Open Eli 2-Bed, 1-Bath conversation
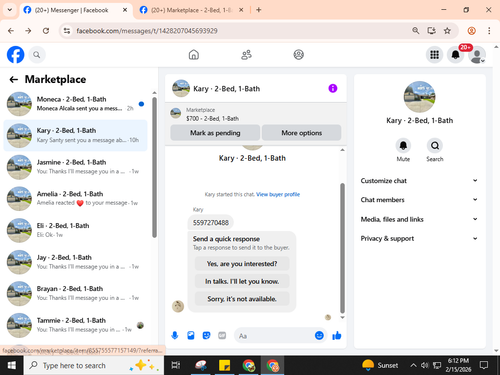The height and width of the screenshot is (375, 500). pos(75,230)
